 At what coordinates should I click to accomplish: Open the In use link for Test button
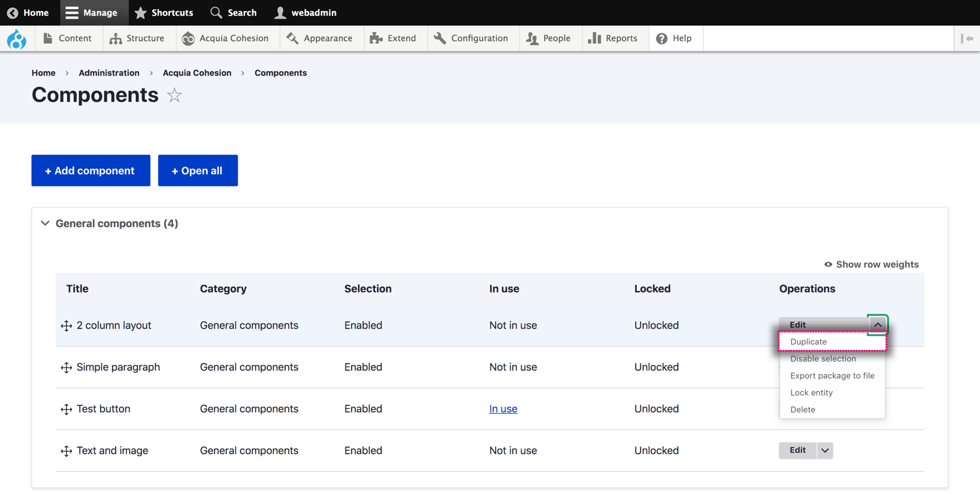tap(503, 409)
